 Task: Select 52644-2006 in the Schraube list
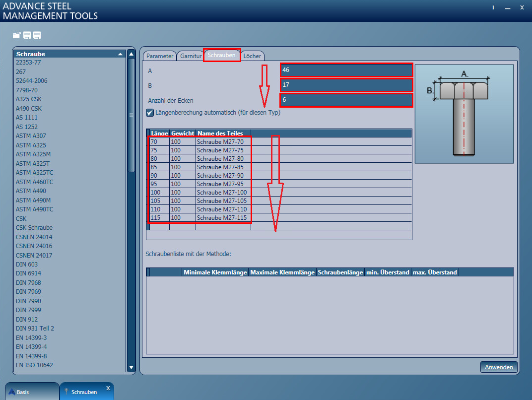tap(32, 81)
